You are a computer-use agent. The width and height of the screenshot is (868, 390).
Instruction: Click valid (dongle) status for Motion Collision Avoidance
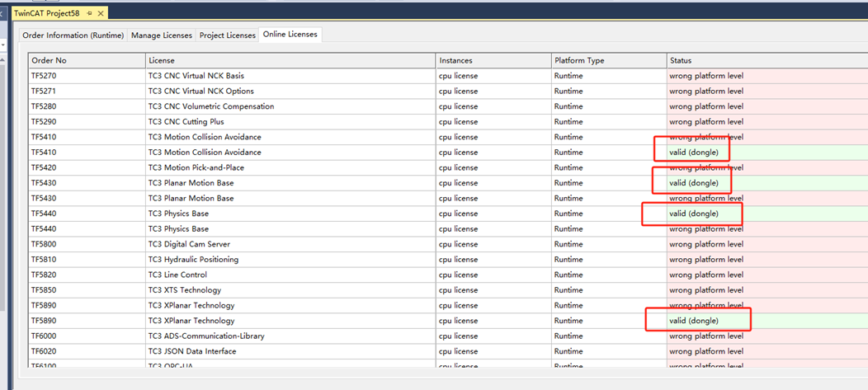(694, 153)
